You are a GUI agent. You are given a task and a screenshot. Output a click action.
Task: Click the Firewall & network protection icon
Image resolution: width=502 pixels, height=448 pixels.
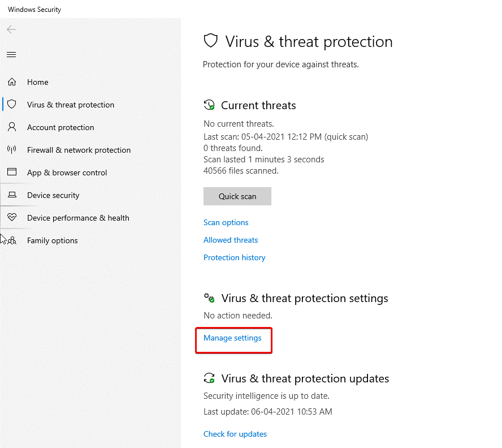pos(12,150)
